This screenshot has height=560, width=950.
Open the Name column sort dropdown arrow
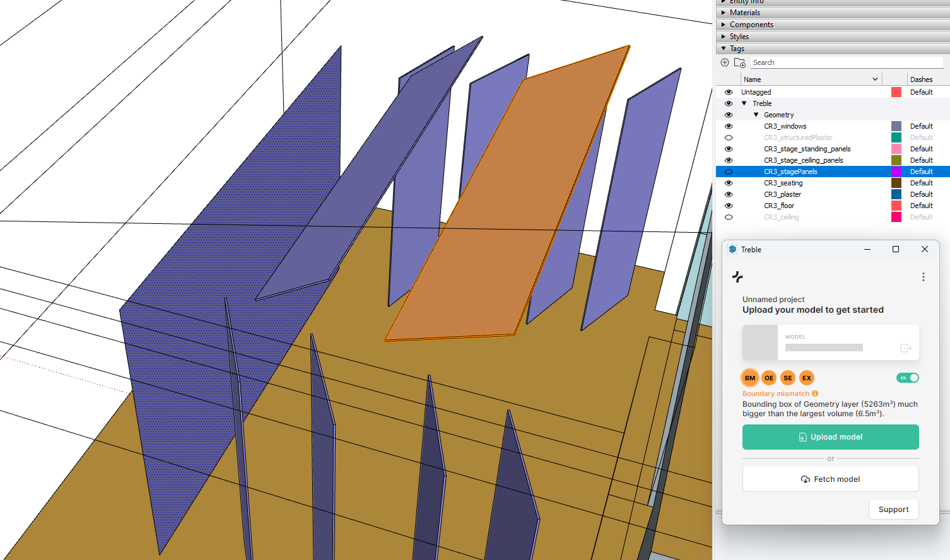tap(875, 79)
